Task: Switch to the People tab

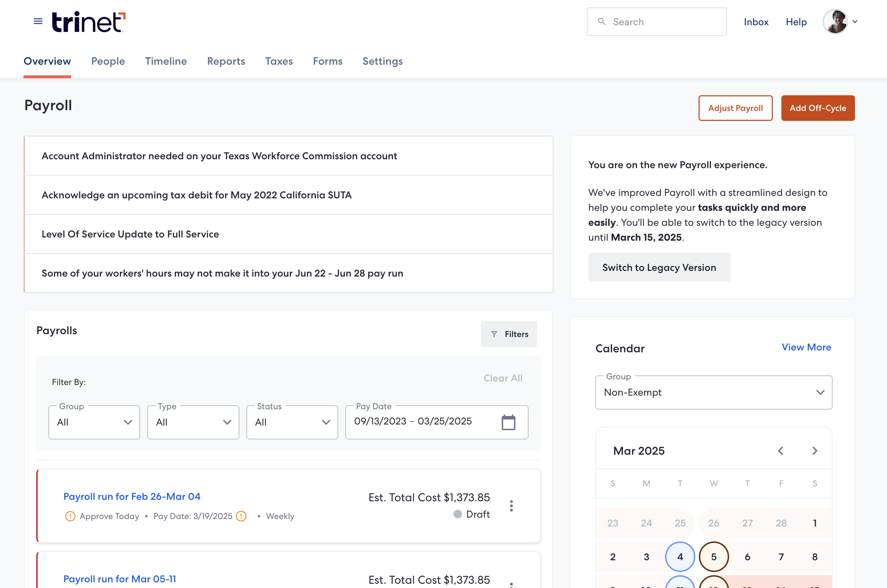Action: tap(108, 61)
